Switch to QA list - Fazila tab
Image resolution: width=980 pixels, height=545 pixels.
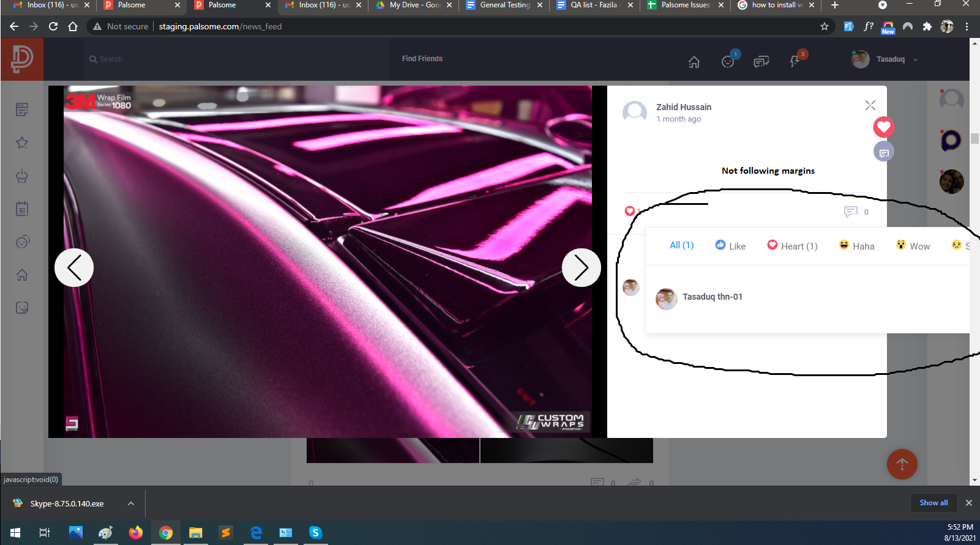point(595,5)
